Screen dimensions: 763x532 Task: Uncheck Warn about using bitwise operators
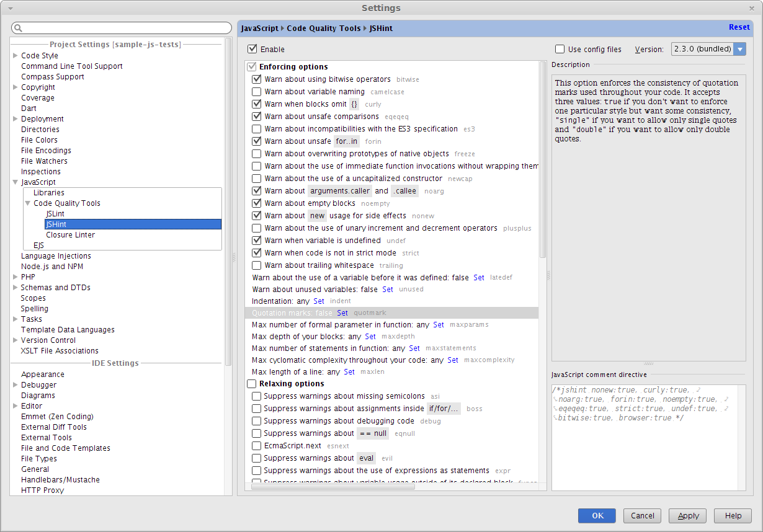256,79
